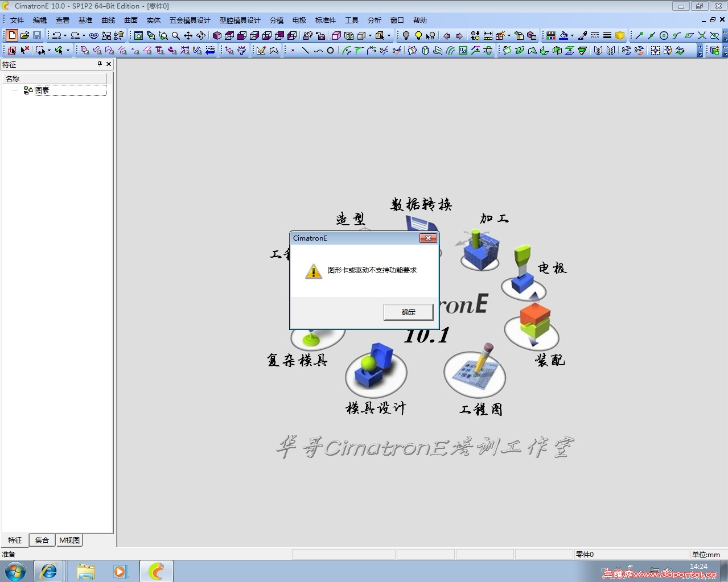
Task: Click the New file icon
Action: click(12, 35)
